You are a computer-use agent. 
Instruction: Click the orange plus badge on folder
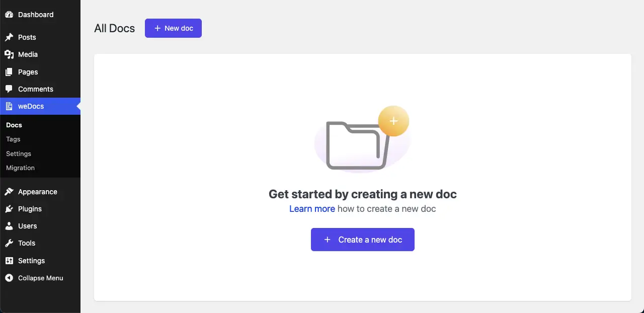click(393, 121)
